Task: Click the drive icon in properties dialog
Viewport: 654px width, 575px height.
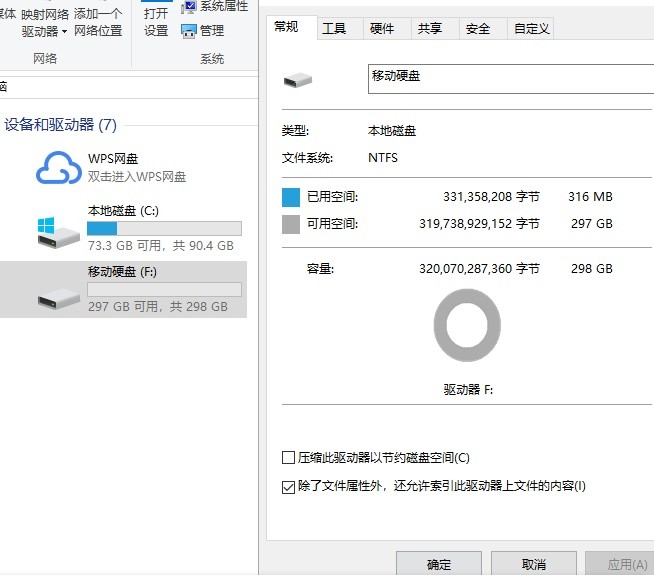Action: click(298, 80)
